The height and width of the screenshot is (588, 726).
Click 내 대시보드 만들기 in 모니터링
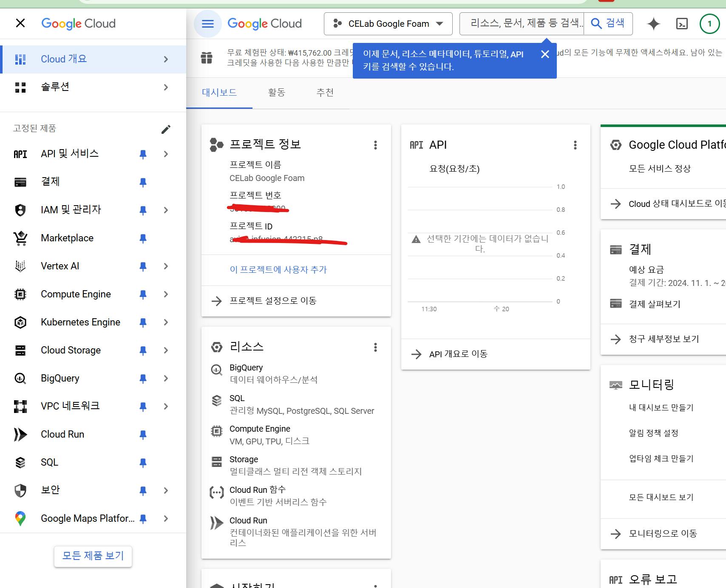(x=661, y=408)
